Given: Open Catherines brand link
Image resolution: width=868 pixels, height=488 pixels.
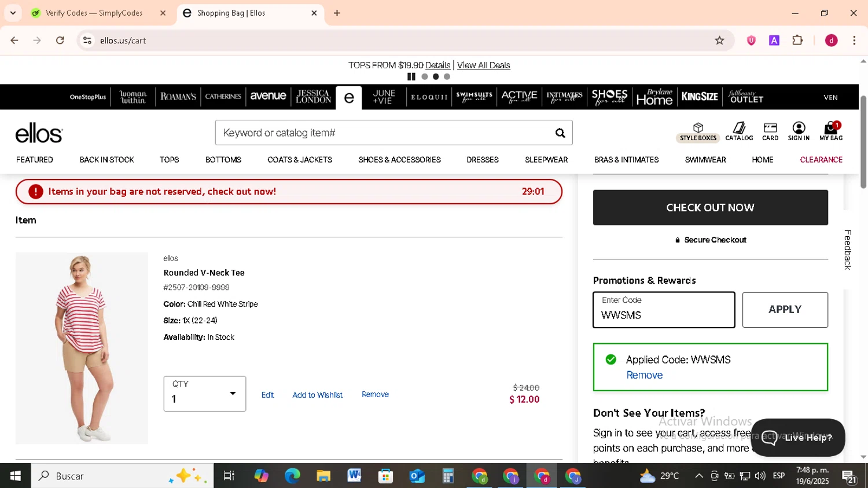Looking at the screenshot, I should coord(223,97).
